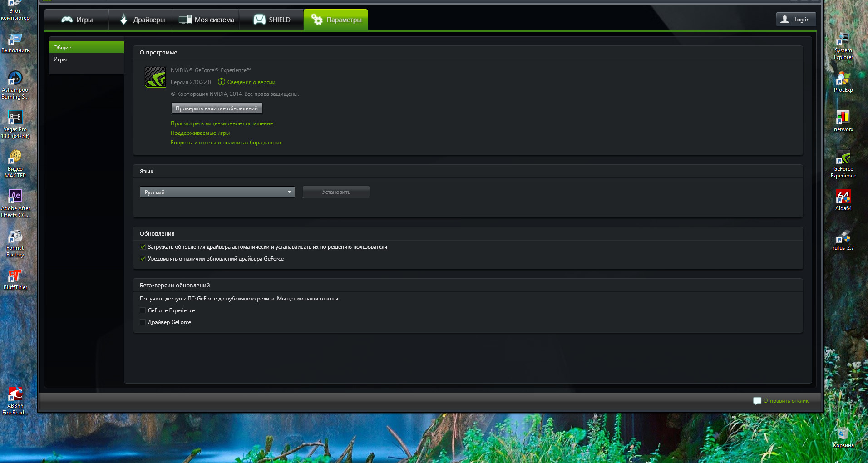Enable beta updates for Драйвер GeForce
The image size is (868, 463).
143,322
